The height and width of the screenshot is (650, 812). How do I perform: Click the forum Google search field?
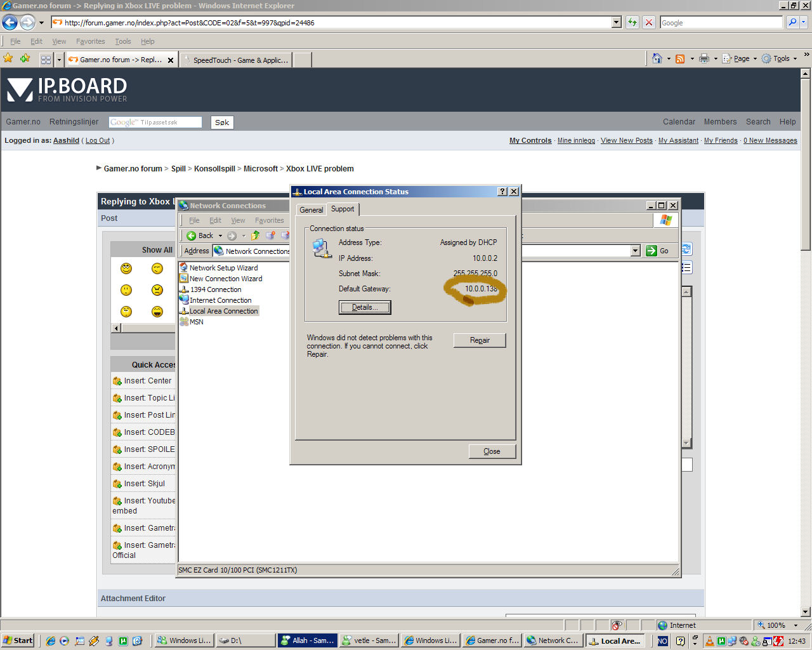point(155,123)
